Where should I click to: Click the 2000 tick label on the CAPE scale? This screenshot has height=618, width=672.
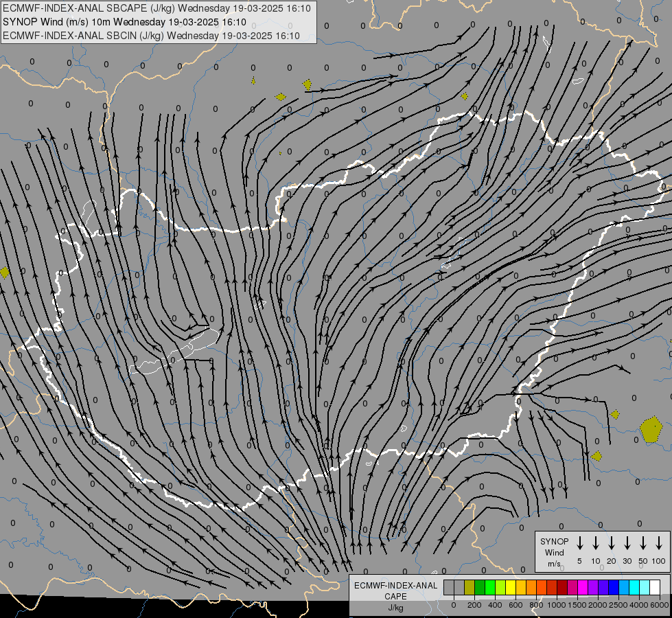[x=598, y=605]
